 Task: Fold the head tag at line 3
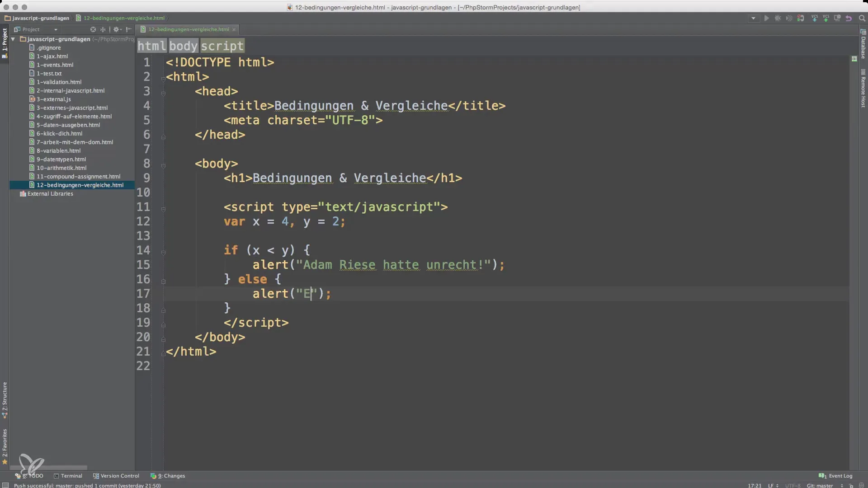(163, 94)
